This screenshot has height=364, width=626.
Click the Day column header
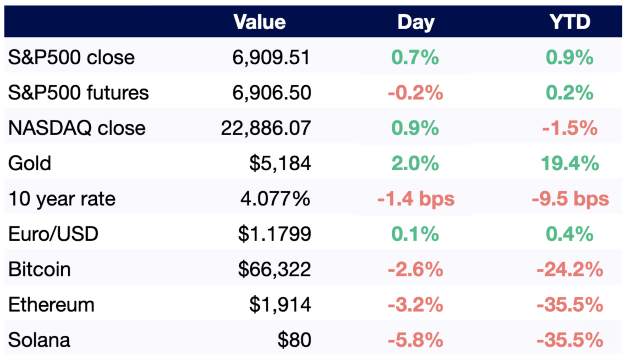pyautogui.click(x=416, y=22)
